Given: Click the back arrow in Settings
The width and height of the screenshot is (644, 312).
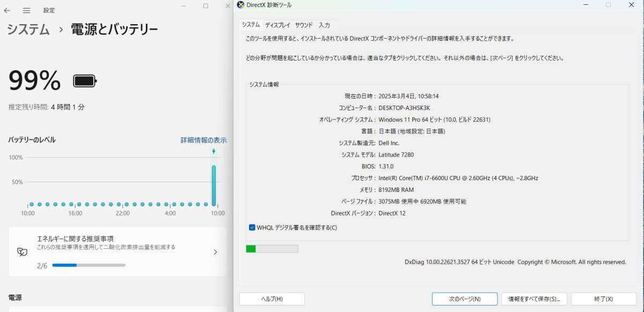Looking at the screenshot, I should pyautogui.click(x=7, y=10).
